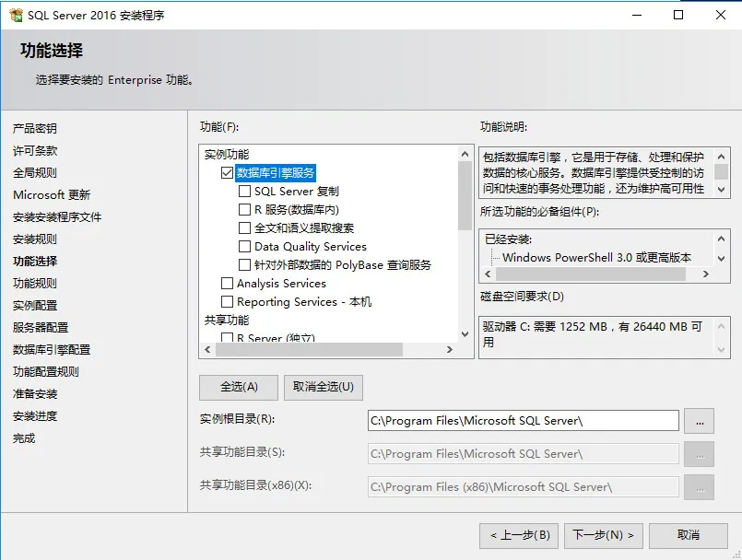The height and width of the screenshot is (560, 742).
Task: Click 已经安装 prerequisite node
Action: click(x=508, y=239)
